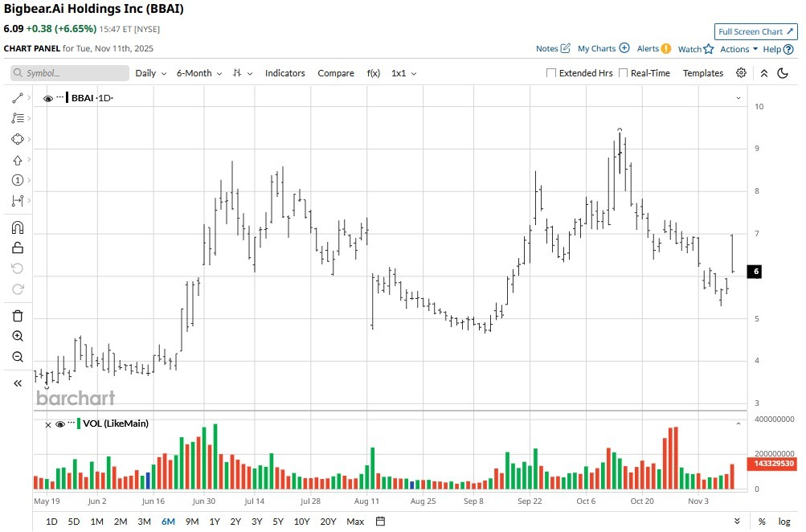This screenshot has width=806, height=532.
Task: Open the Full Screen Chart
Action: [755, 31]
